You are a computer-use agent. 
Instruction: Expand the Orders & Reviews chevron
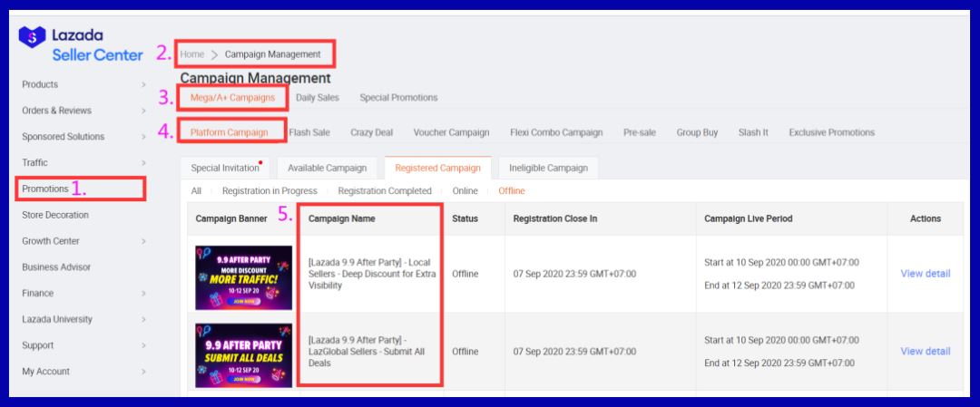[x=143, y=111]
